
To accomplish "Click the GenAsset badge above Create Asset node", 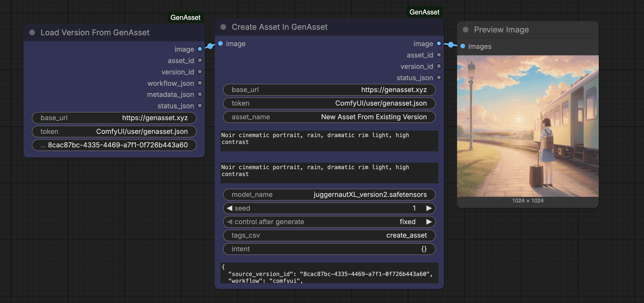I will coord(424,12).
